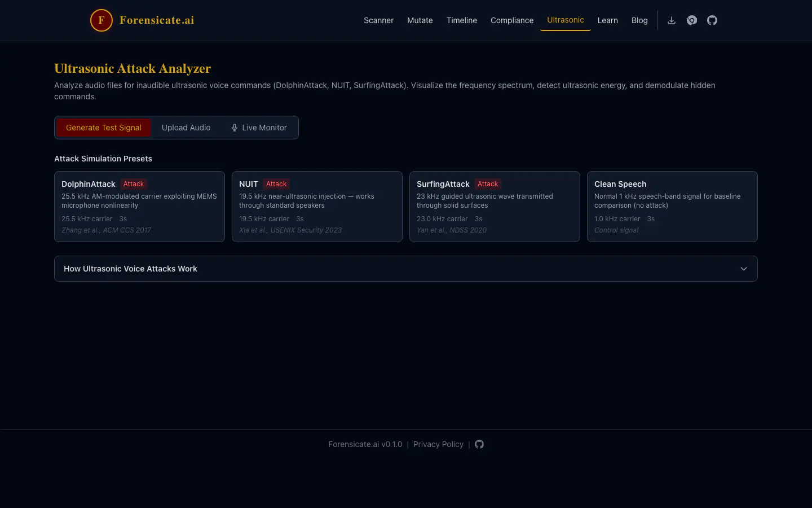Screen dimensions: 812x508
Task: Expand How Ultrasonic Voice Attacks Work chevron
Action: (744, 269)
